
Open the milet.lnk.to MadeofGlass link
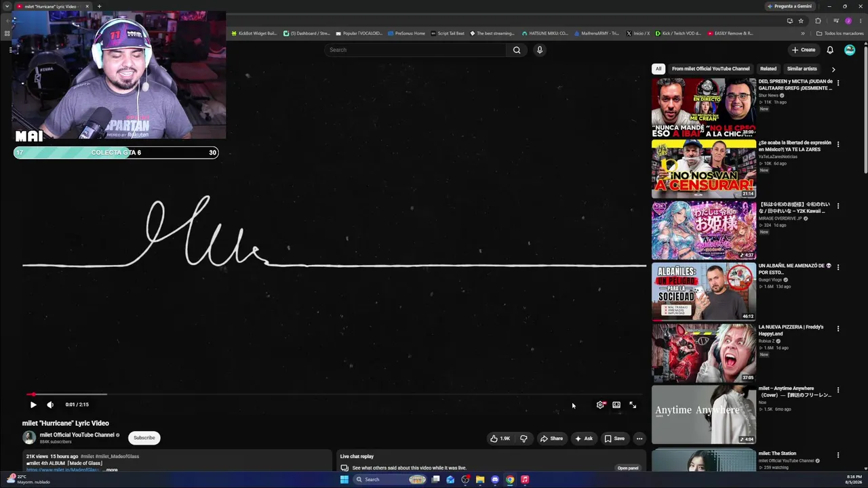[x=63, y=470]
